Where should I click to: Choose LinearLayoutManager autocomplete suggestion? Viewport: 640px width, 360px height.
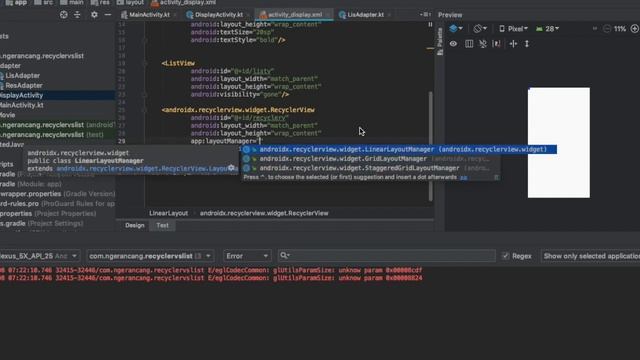[x=398, y=149]
